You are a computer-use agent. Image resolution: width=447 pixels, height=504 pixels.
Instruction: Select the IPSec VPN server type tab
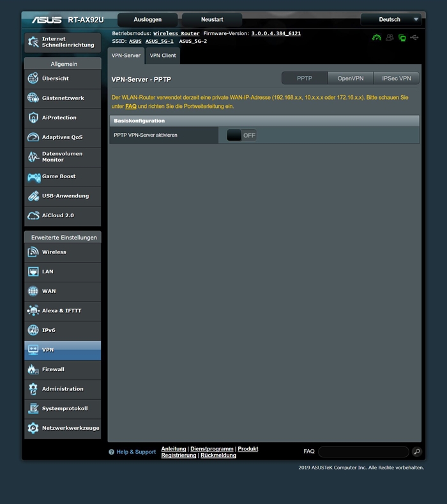pos(397,78)
